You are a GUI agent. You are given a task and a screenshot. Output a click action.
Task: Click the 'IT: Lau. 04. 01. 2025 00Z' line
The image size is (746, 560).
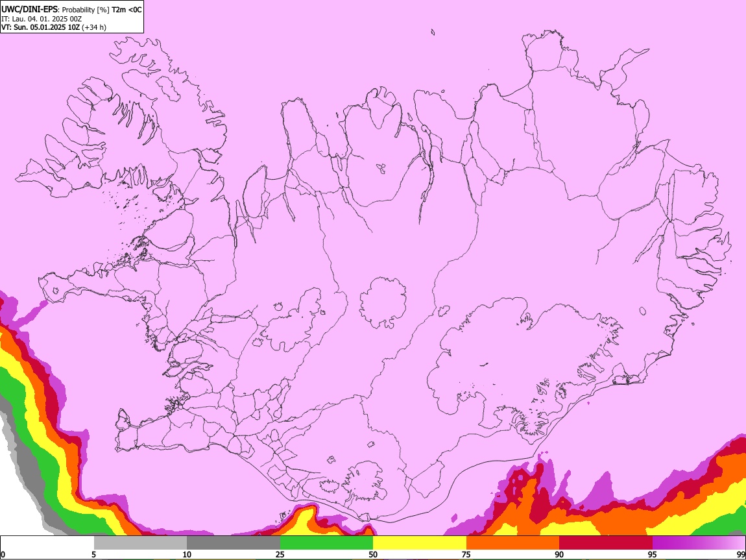pyautogui.click(x=42, y=19)
